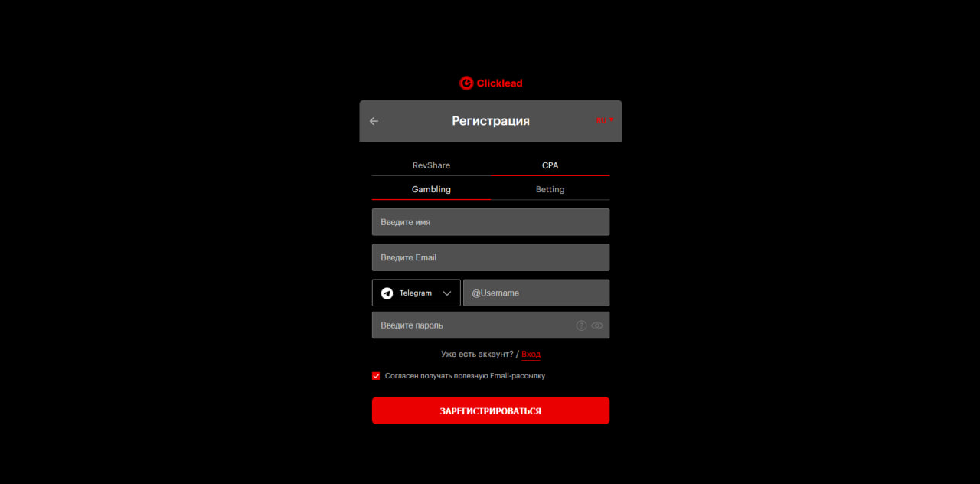Click the ЗАРЕГИСТРИРОВАТЬСЯ button
The image size is (980, 484).
490,410
